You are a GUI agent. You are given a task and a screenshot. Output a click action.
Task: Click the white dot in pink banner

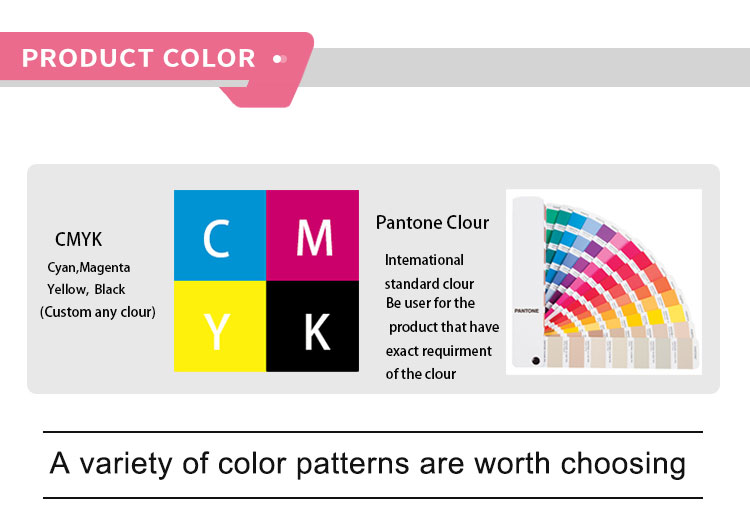[x=277, y=59]
